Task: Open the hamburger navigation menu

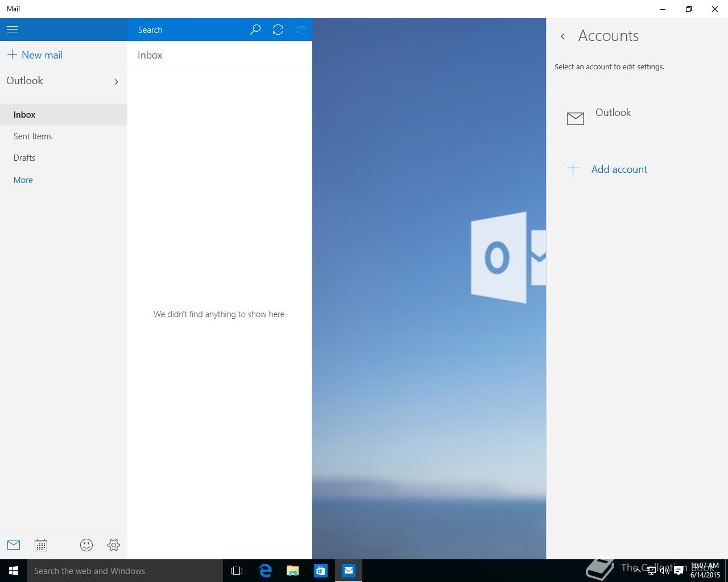Action: click(x=13, y=30)
